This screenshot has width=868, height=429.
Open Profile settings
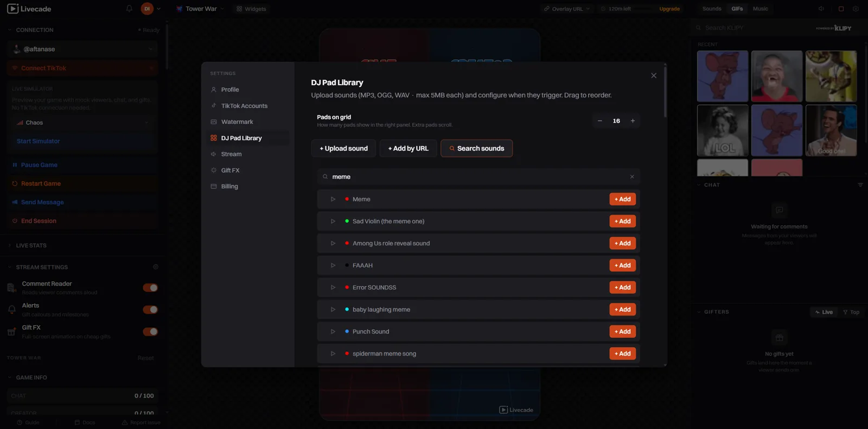pyautogui.click(x=248, y=90)
